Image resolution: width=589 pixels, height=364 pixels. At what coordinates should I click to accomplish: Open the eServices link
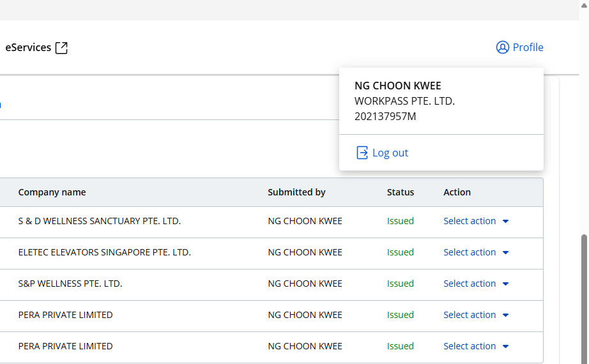[29, 47]
